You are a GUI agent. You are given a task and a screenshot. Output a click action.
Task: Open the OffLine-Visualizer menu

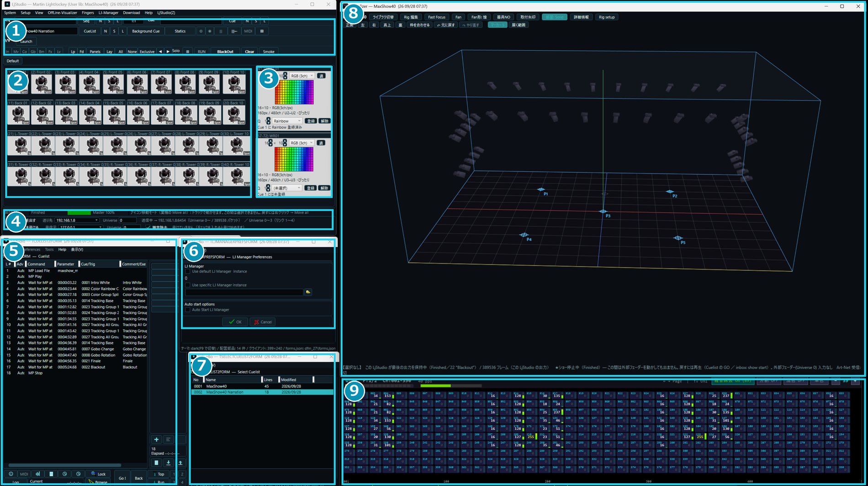point(63,13)
